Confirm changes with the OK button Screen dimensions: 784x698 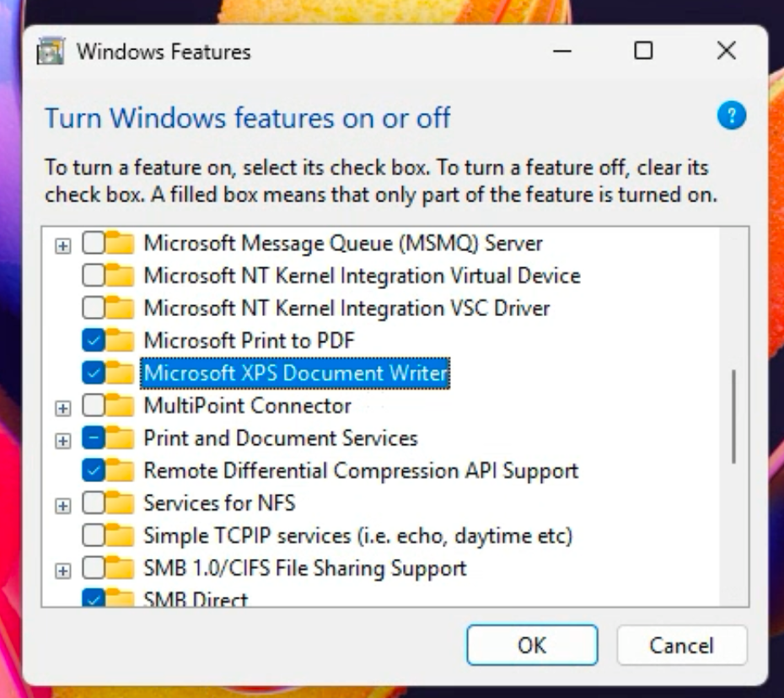click(x=532, y=646)
